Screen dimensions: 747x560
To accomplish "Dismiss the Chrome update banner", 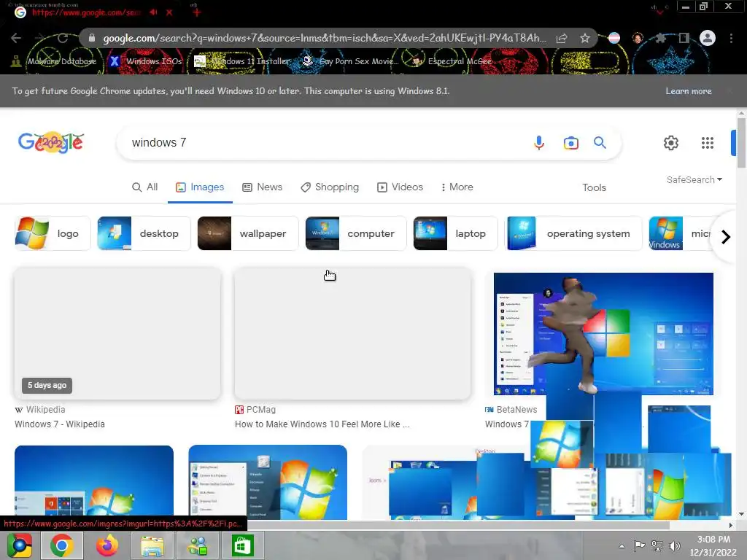I will pos(729,90).
